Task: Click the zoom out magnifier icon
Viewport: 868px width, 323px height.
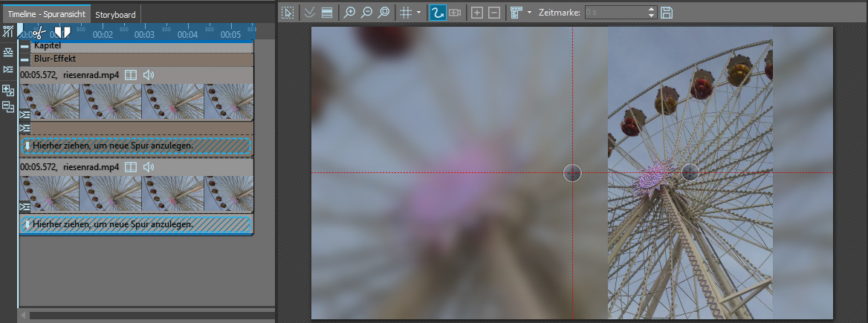Action: click(x=367, y=13)
